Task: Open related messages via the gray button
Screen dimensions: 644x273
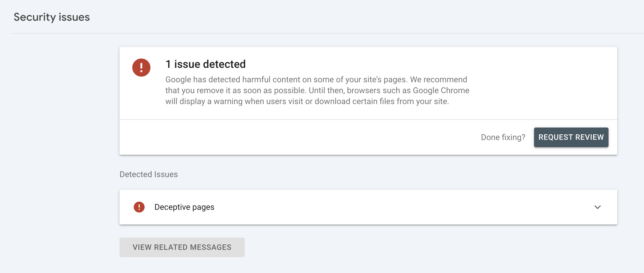Action: click(182, 247)
